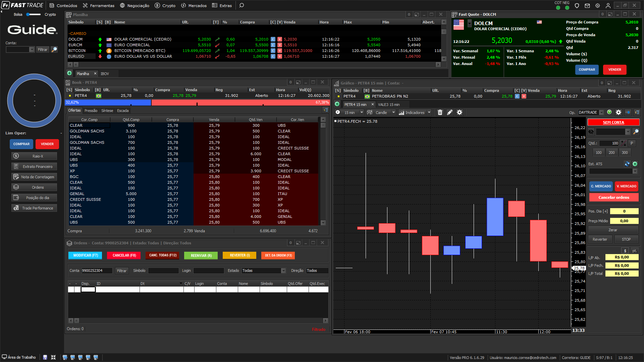Click the Book buy/sell pressure bar

(x=197, y=102)
